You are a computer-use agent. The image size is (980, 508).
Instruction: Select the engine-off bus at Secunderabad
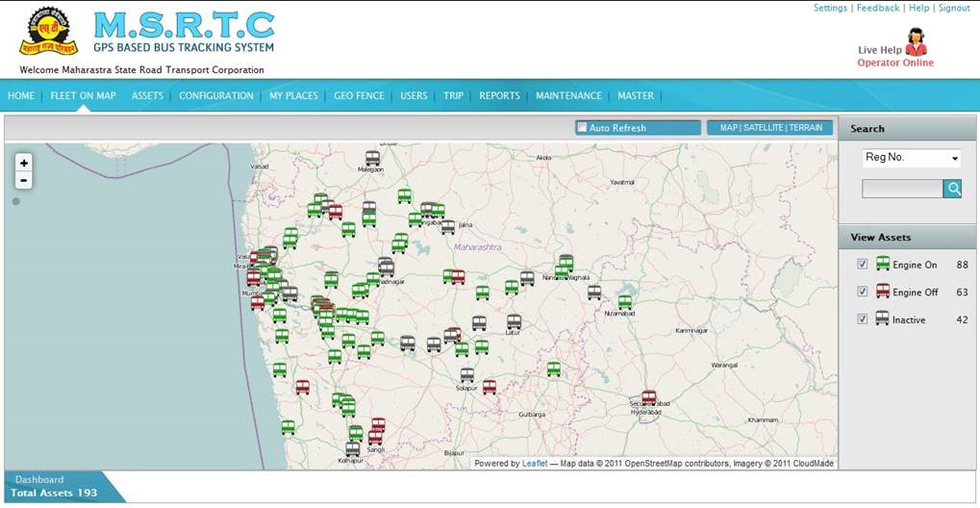click(x=649, y=397)
